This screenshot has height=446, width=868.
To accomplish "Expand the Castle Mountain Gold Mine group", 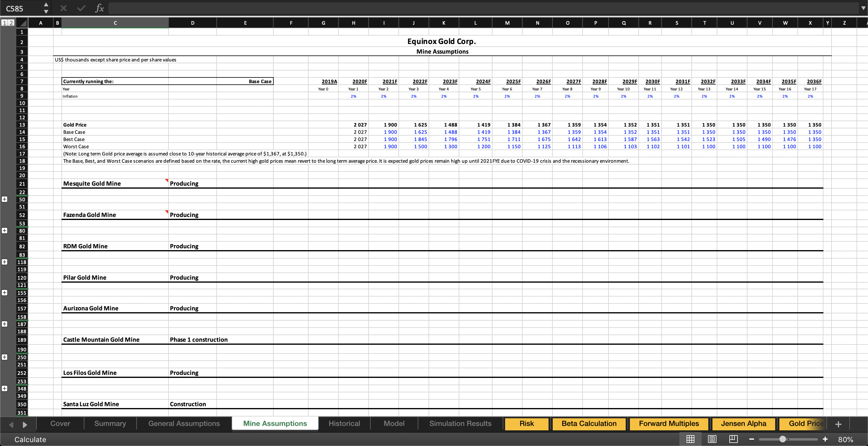I will point(5,357).
